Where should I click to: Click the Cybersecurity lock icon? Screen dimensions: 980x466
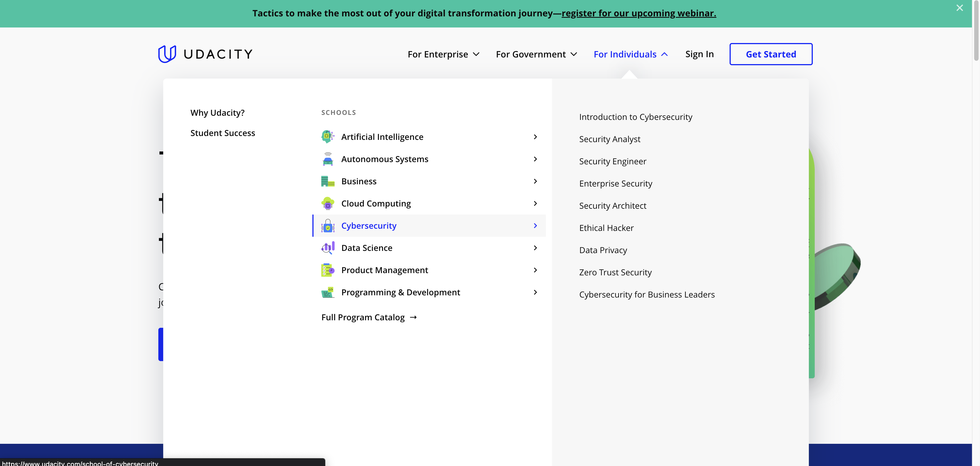[327, 226]
